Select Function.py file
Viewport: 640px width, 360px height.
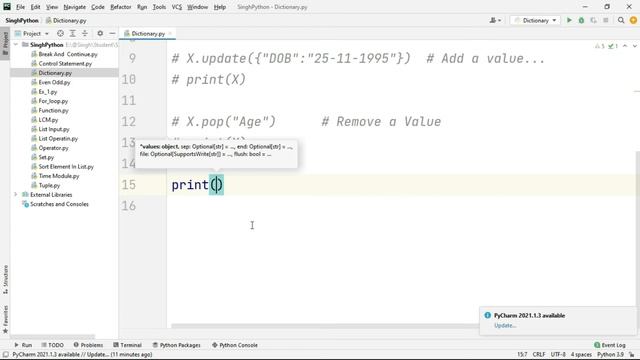(53, 111)
